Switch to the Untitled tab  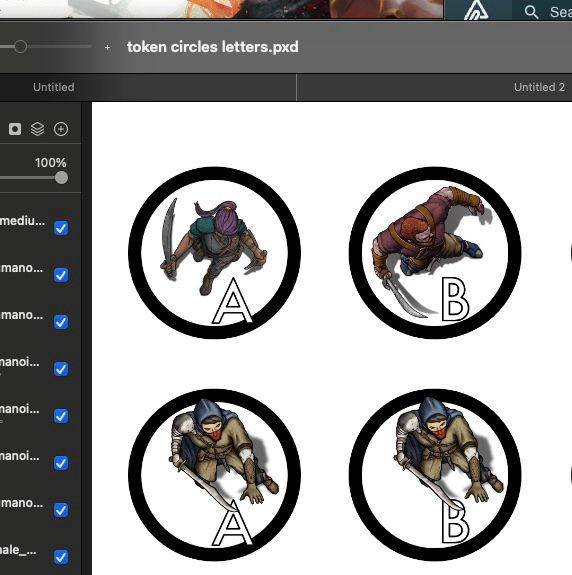click(54, 87)
